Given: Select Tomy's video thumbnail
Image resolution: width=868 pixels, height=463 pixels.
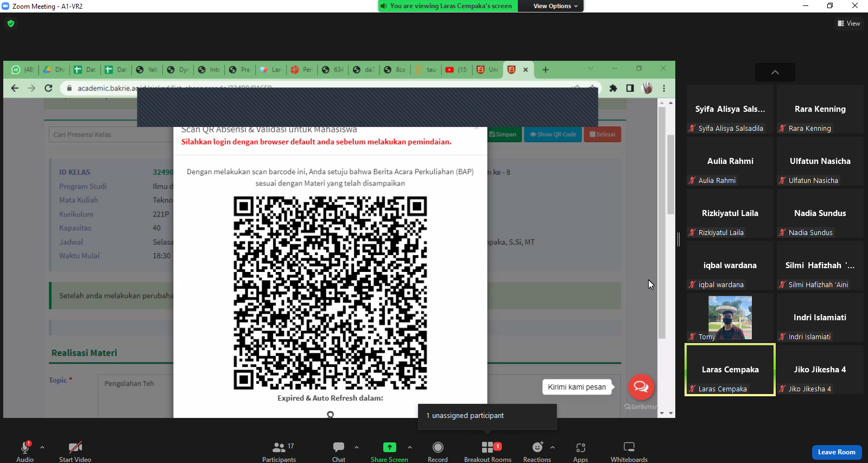Looking at the screenshot, I should 730,318.
